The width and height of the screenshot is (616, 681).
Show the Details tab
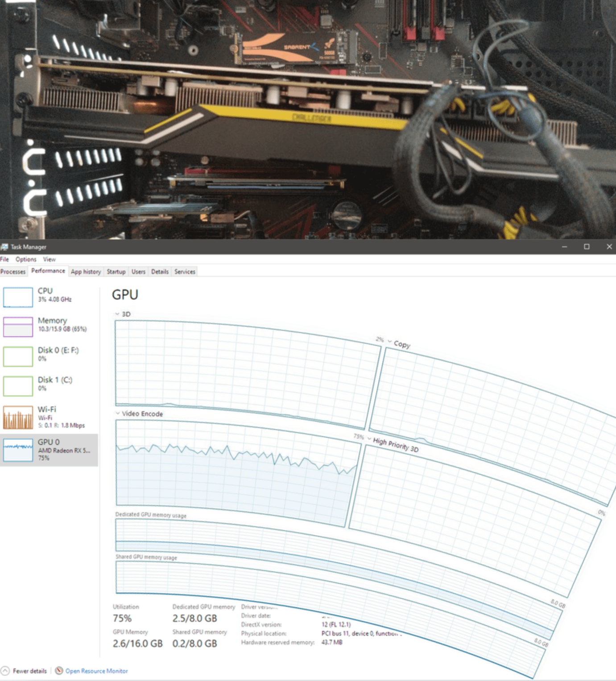[160, 271]
